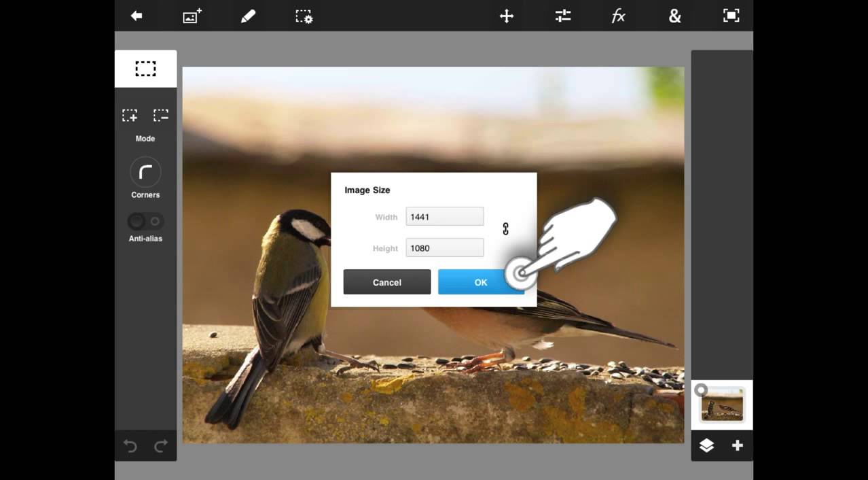Open the adjustments sliders icon
The image size is (868, 480).
coord(563,16)
